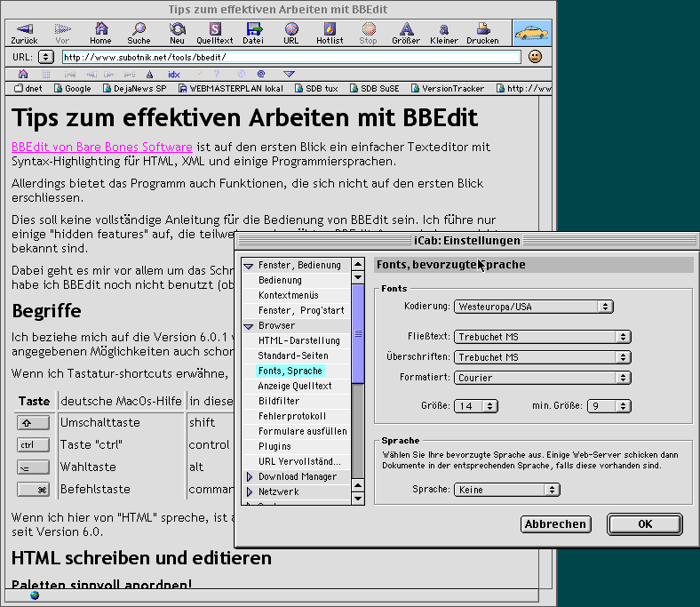Click the top up arrow of settings list scrollbar
The height and width of the screenshot is (607, 700).
pyautogui.click(x=358, y=265)
